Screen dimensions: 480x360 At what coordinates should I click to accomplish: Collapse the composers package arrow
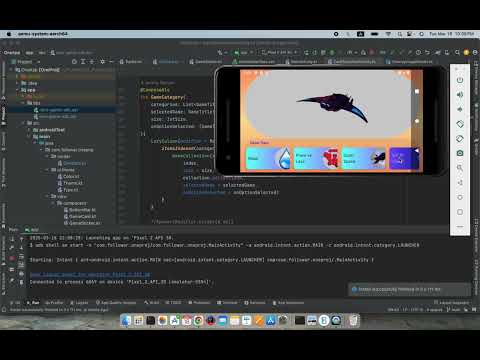pyautogui.click(x=54, y=203)
